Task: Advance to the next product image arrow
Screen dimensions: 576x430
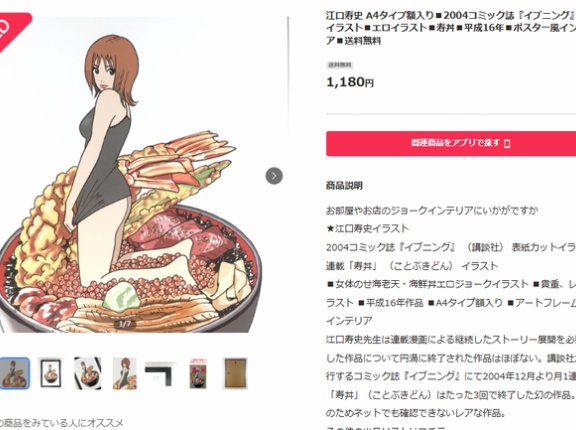Action: [x=274, y=176]
